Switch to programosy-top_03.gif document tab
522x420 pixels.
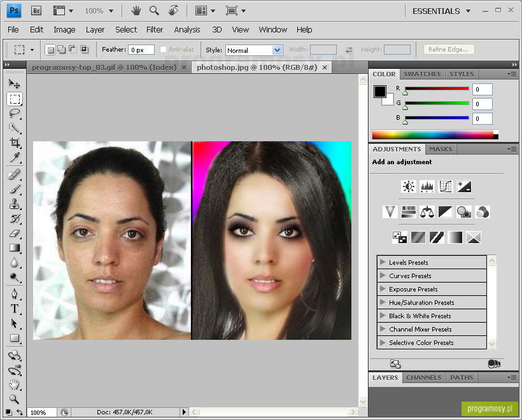[104, 67]
